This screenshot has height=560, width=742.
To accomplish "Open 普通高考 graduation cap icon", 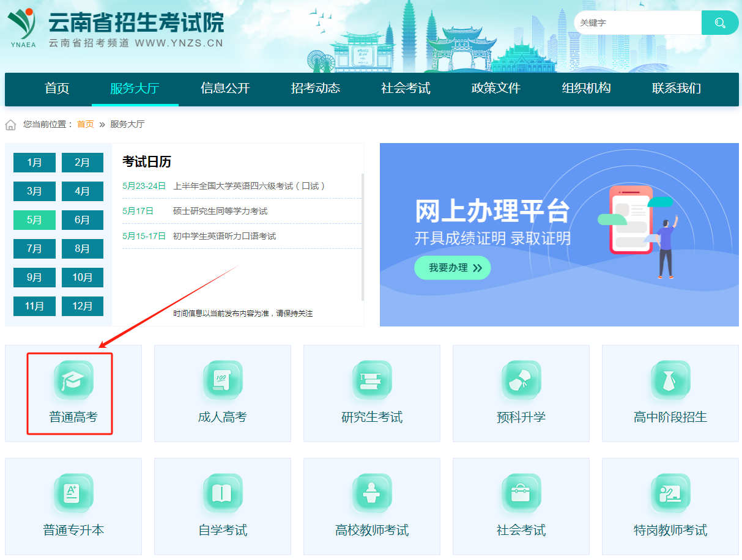I will pos(73,380).
